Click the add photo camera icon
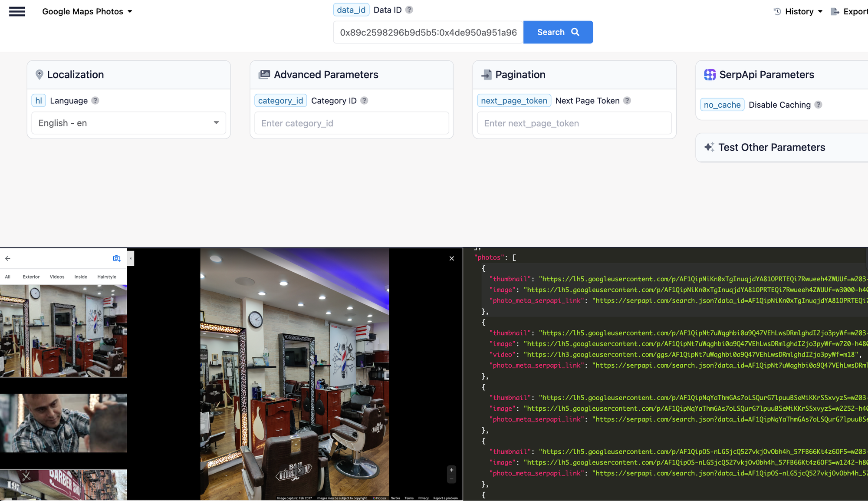 116,258
